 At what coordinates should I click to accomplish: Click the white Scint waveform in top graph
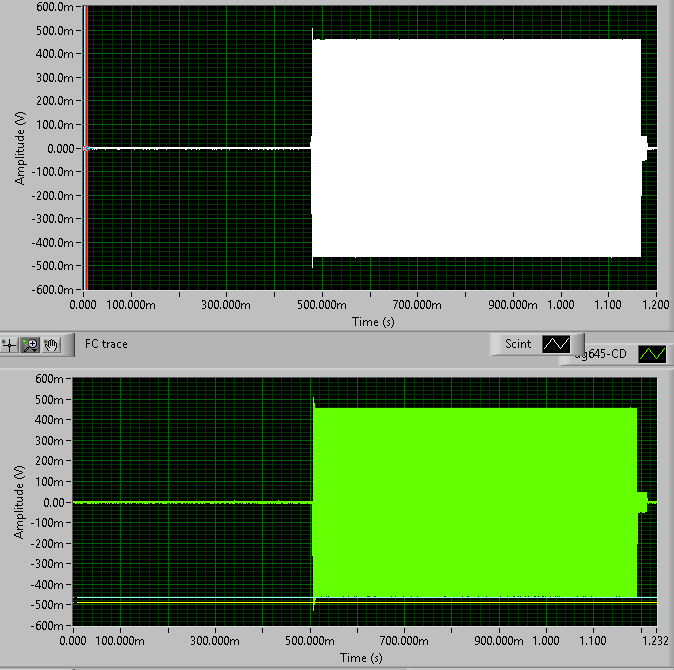(476, 148)
